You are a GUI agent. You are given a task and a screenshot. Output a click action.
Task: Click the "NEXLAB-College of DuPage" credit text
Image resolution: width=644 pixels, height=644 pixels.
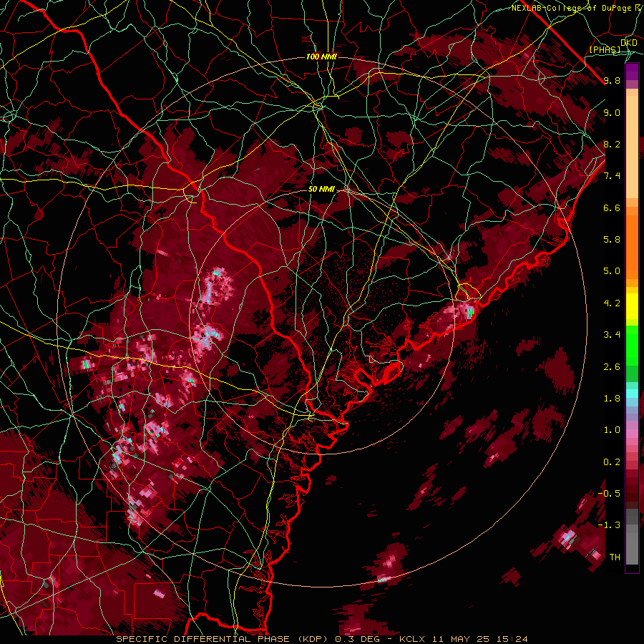pyautogui.click(x=573, y=8)
